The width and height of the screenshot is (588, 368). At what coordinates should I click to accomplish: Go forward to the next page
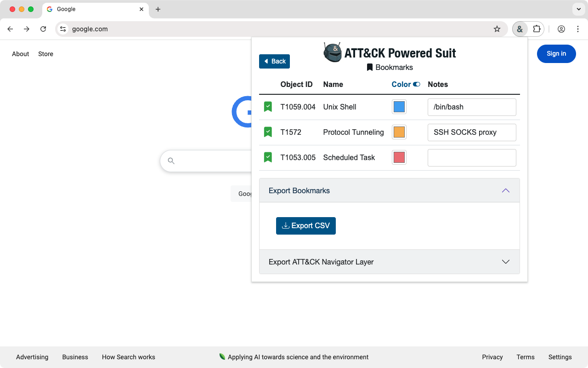click(27, 29)
